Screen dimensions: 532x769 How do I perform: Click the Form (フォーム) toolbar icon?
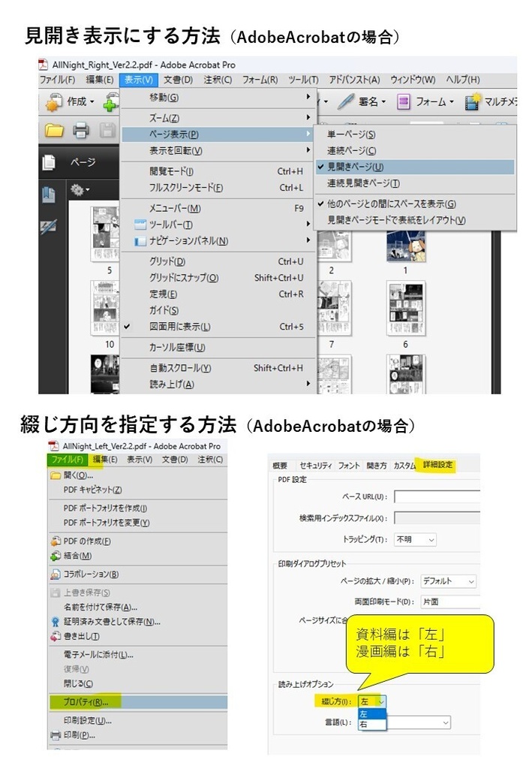tap(403, 102)
